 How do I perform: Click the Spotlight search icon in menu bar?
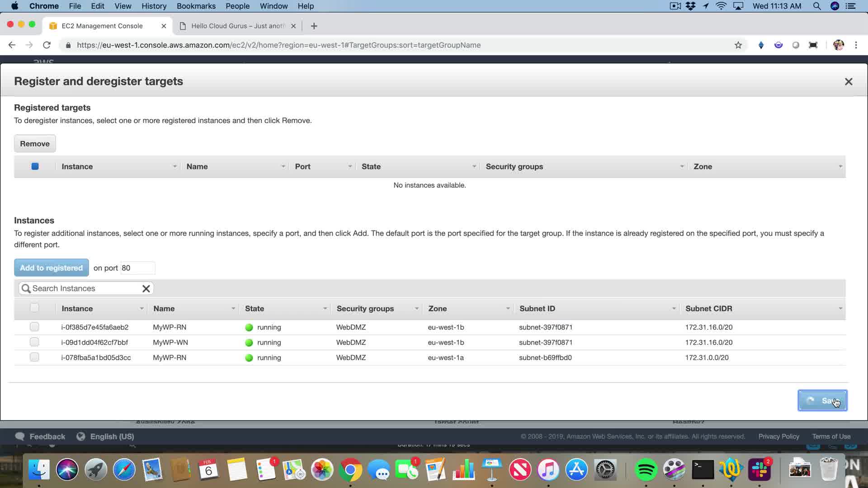click(x=816, y=6)
